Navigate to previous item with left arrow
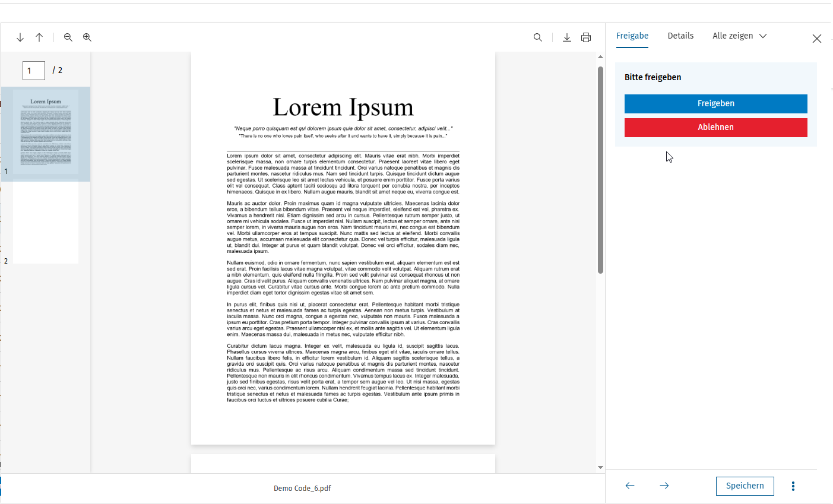The height and width of the screenshot is (504, 833). (x=630, y=486)
